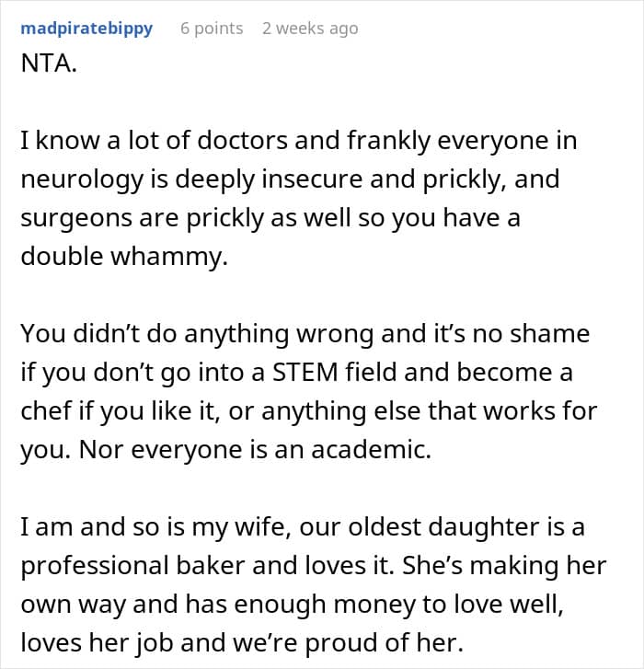Click the "6 points" score label

[x=212, y=29]
